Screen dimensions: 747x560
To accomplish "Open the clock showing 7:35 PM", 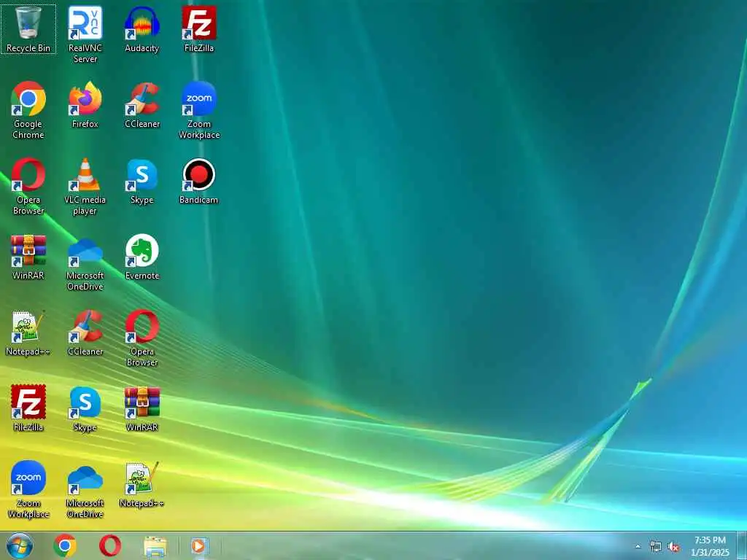I will click(x=710, y=546).
